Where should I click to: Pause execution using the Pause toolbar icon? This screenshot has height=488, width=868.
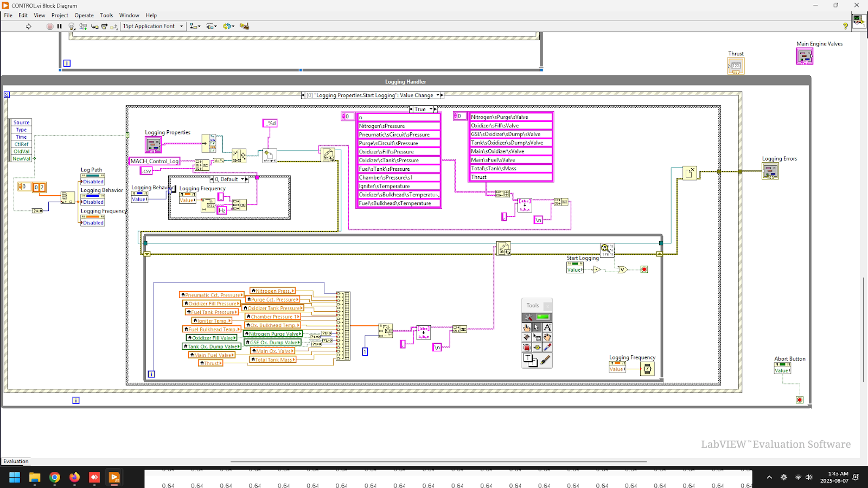point(59,26)
